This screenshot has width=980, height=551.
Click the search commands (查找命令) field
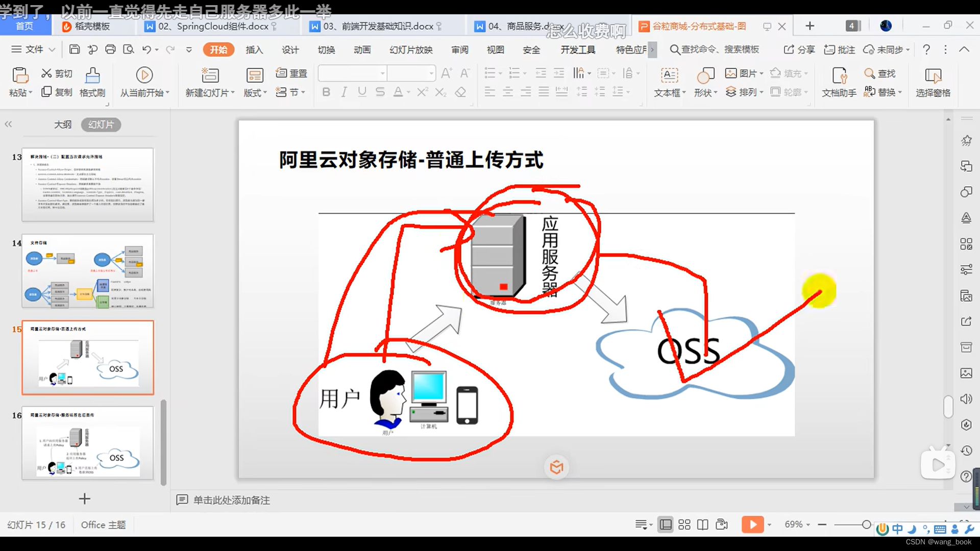pyautogui.click(x=715, y=49)
